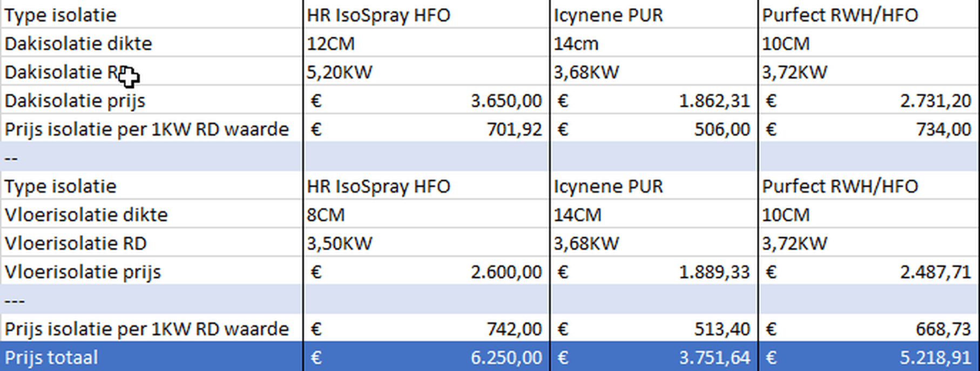Click the 2.600,00 price cell

click(427, 272)
